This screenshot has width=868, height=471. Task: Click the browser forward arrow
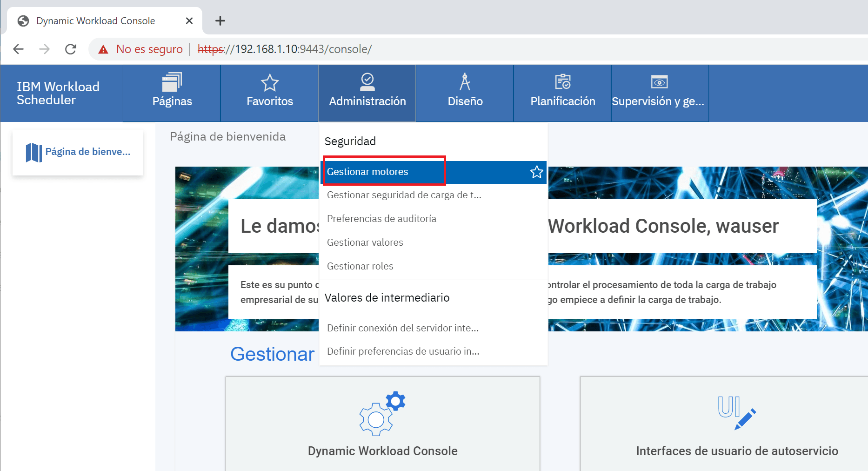45,49
